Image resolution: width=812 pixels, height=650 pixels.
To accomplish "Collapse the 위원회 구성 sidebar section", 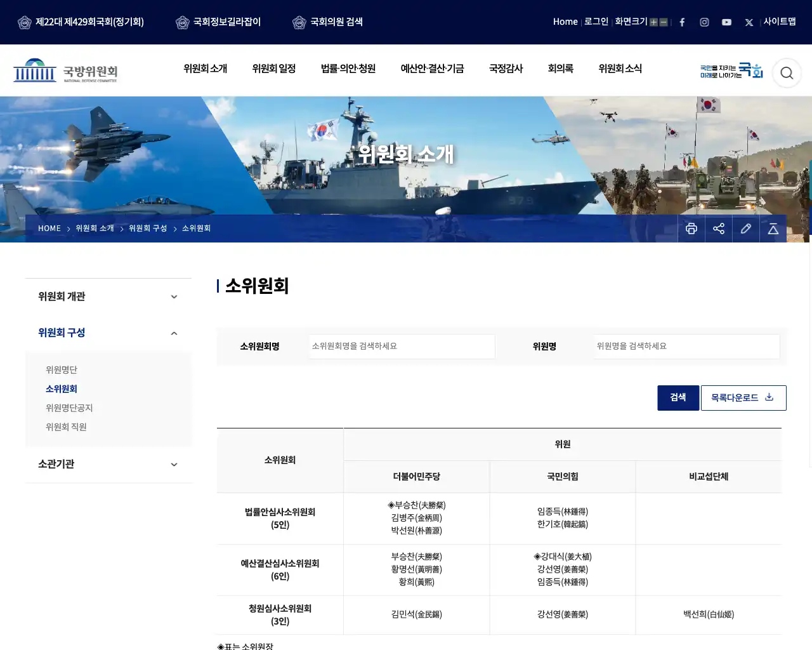I will click(x=108, y=333).
